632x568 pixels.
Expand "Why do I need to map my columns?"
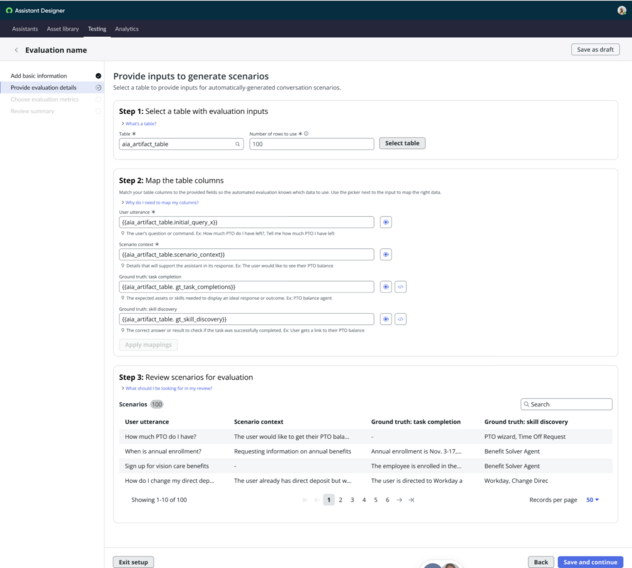click(160, 202)
